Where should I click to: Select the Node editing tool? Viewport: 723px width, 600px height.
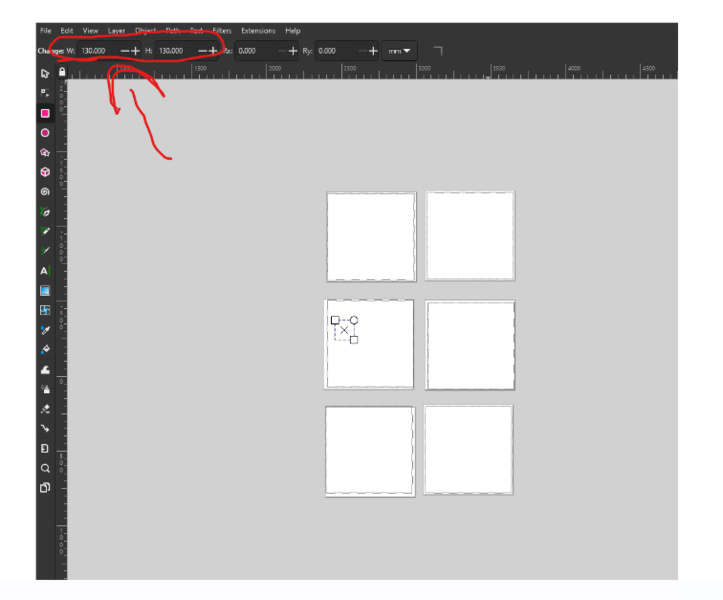[x=45, y=93]
